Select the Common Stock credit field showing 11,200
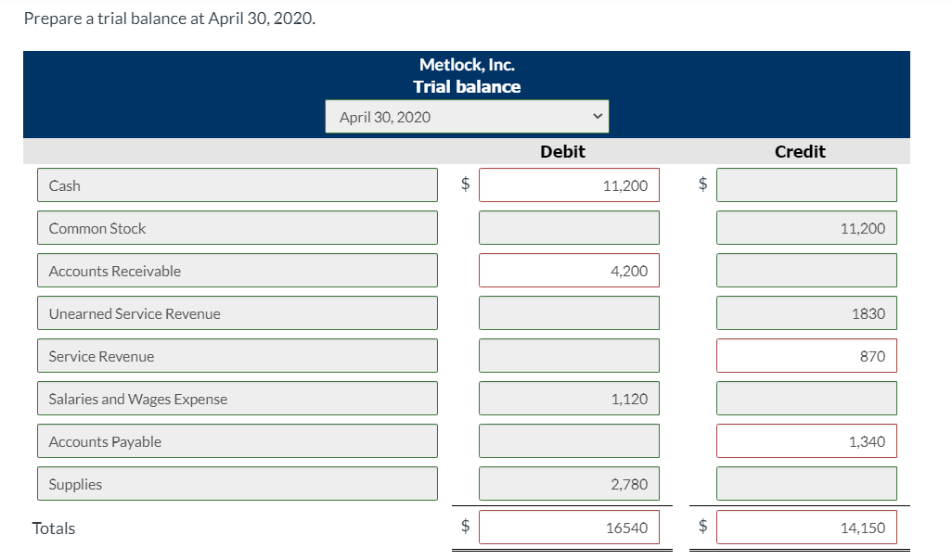 [x=806, y=227]
